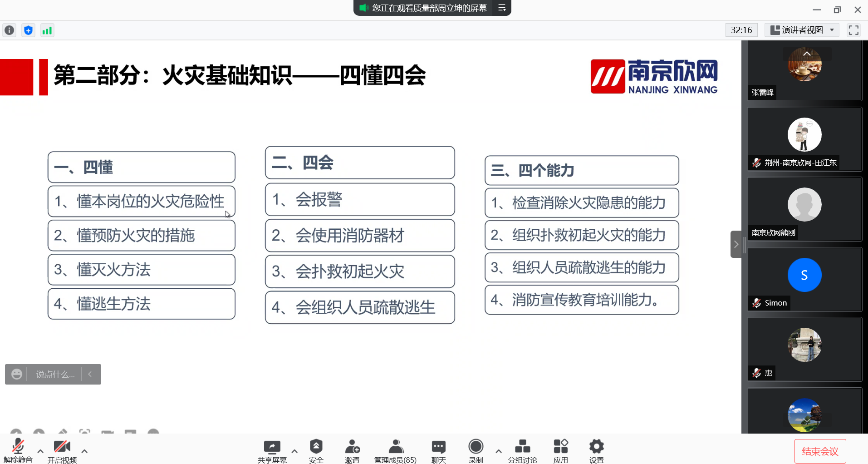Click the red 结束会议 button
The height and width of the screenshot is (464, 868).
pos(820,451)
